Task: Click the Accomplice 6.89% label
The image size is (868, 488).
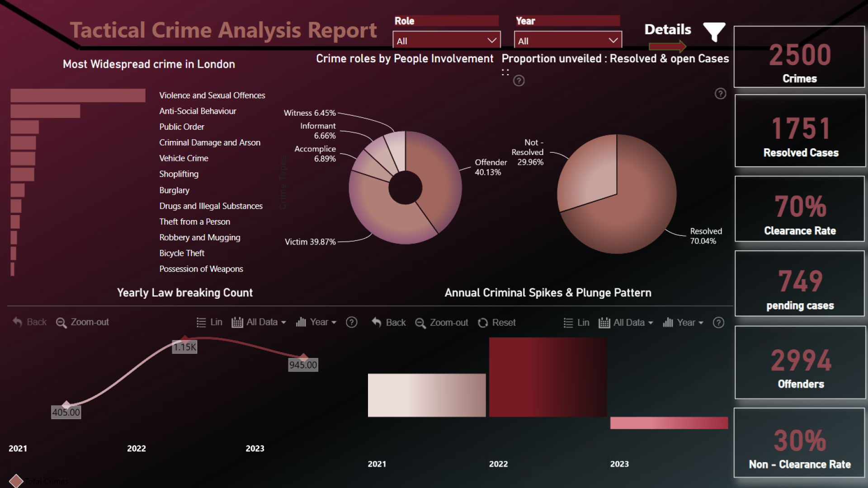Action: point(315,154)
